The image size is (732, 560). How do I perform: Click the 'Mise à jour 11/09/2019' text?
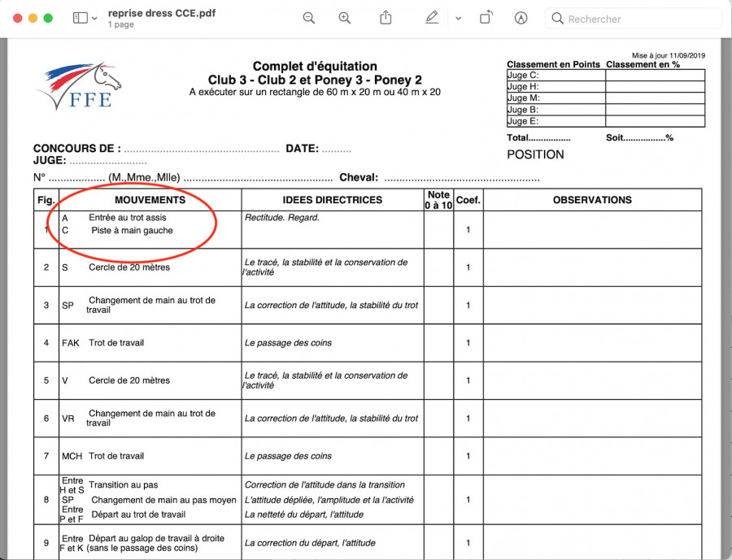tap(669, 55)
